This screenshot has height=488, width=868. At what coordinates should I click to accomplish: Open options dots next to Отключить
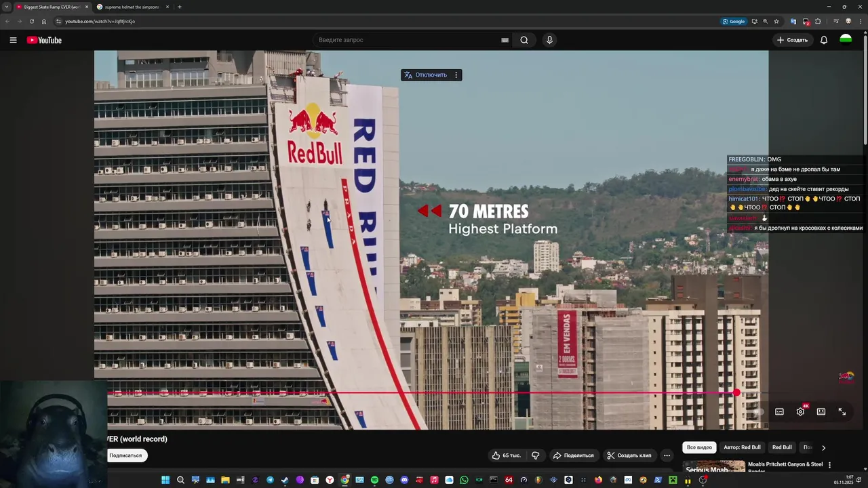pyautogui.click(x=456, y=75)
